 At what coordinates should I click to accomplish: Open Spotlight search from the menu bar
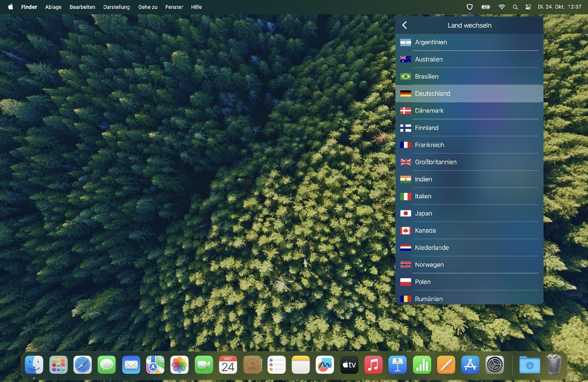[x=515, y=7]
